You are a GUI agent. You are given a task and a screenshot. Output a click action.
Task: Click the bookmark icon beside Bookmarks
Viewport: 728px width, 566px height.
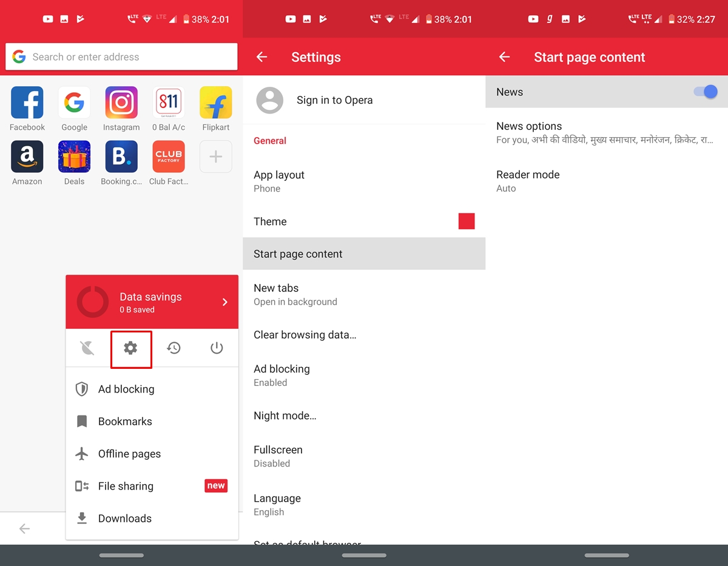point(82,422)
